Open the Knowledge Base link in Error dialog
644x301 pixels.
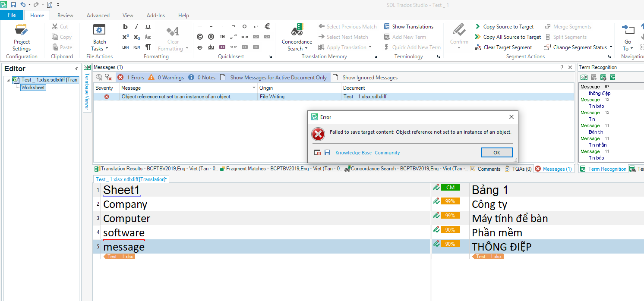point(353,153)
